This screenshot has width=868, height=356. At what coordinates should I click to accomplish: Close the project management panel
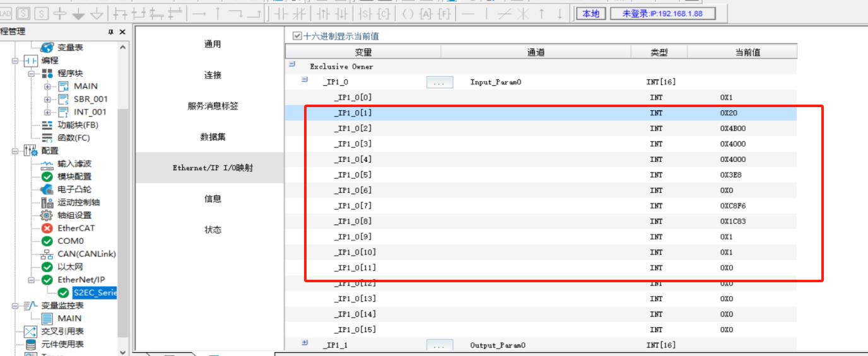tap(122, 32)
